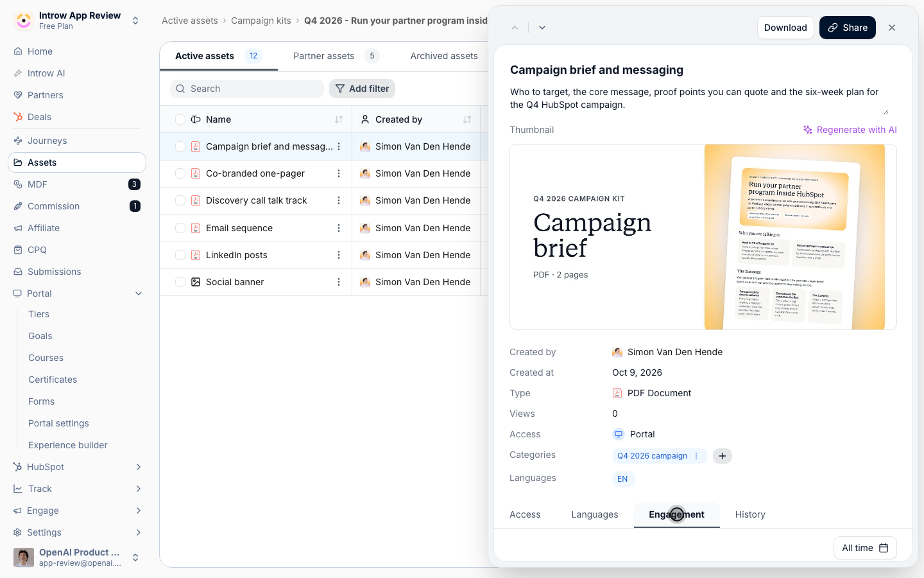Click the Submissions inbox icon

(18, 272)
